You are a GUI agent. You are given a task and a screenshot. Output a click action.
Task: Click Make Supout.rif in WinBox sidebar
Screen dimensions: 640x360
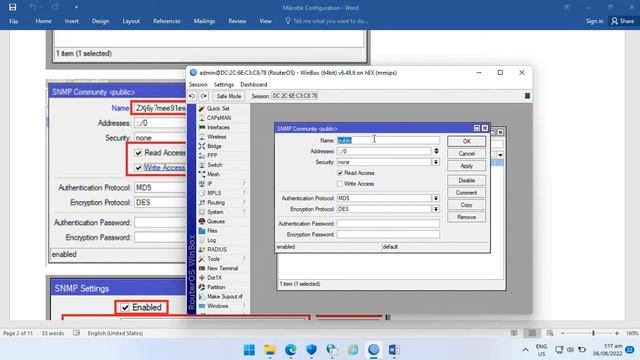pos(224,296)
